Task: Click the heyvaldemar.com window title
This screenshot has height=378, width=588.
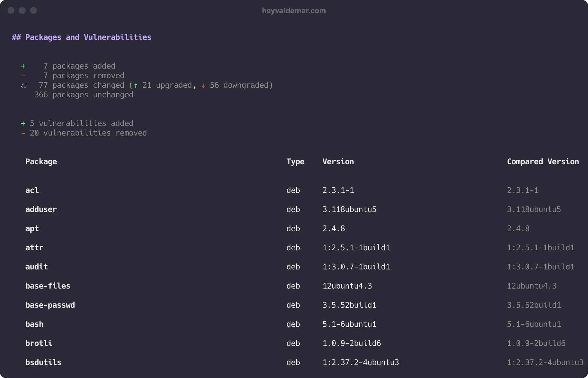Action: (294, 11)
